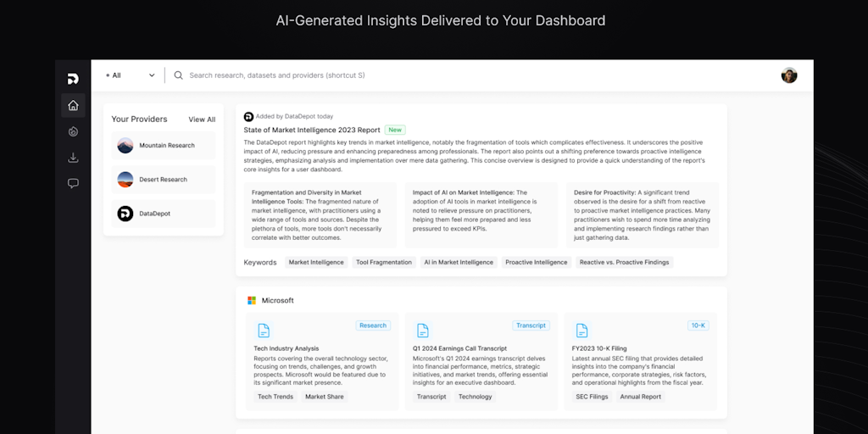The width and height of the screenshot is (868, 434).
Task: Click the FY2023 10-K Filing document icon
Action: (x=582, y=331)
